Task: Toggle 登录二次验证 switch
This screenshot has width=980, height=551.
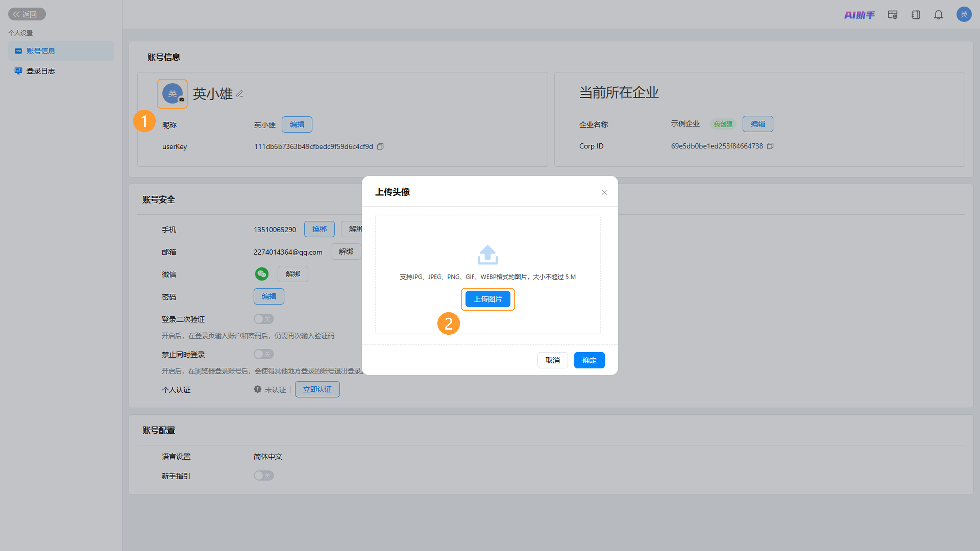Action: pos(264,319)
